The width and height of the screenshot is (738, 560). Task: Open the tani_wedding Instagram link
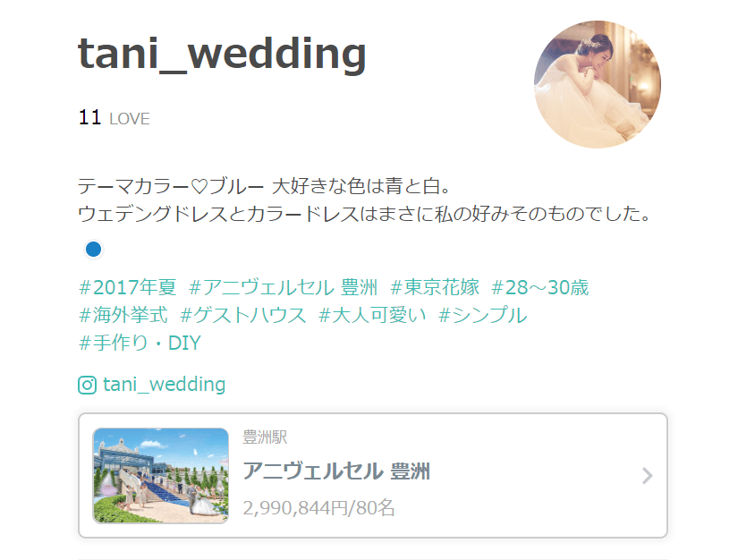165,385
